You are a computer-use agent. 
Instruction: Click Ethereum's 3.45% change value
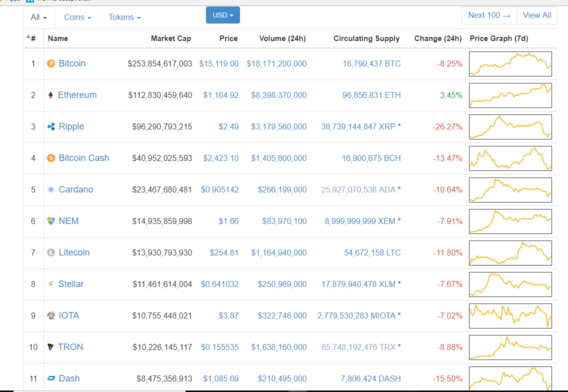(451, 95)
